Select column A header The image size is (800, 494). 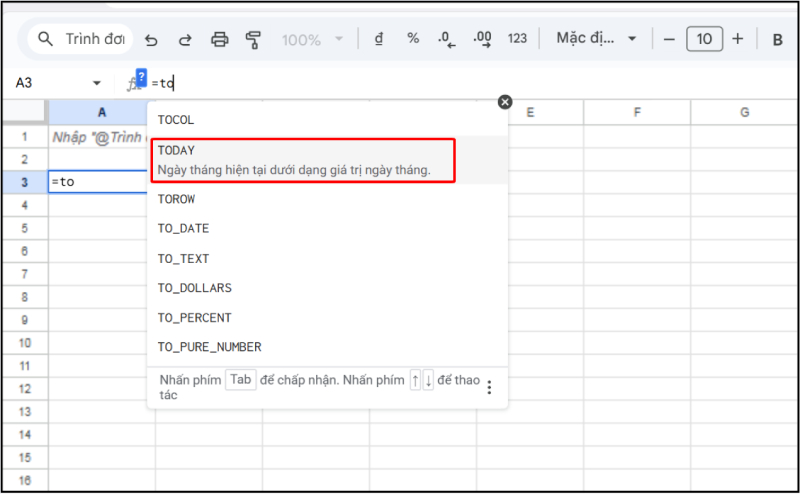pyautogui.click(x=102, y=112)
